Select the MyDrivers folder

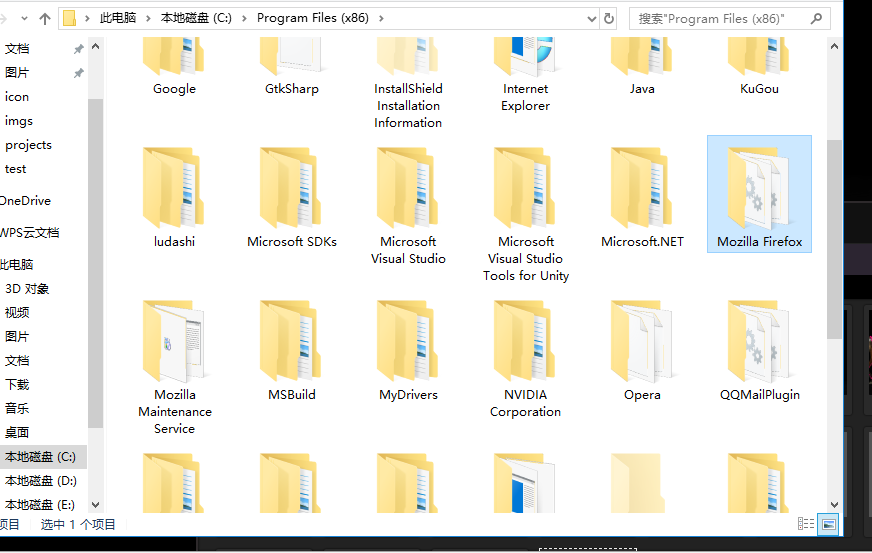[x=408, y=350]
